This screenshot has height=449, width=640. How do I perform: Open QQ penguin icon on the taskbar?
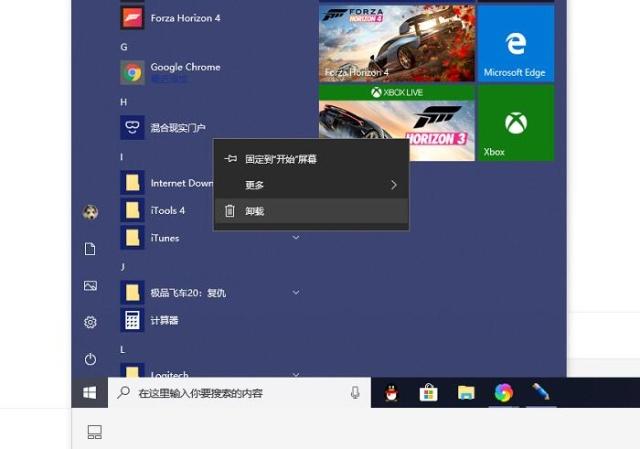point(391,393)
